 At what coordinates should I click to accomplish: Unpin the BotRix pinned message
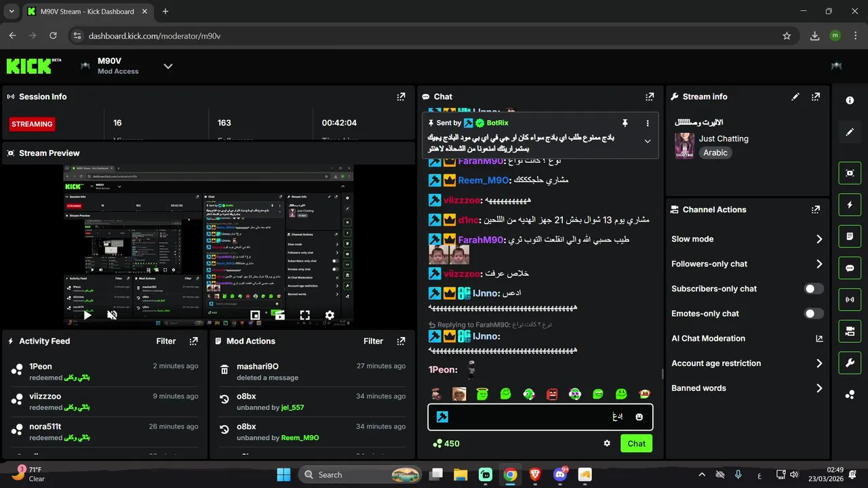click(625, 123)
